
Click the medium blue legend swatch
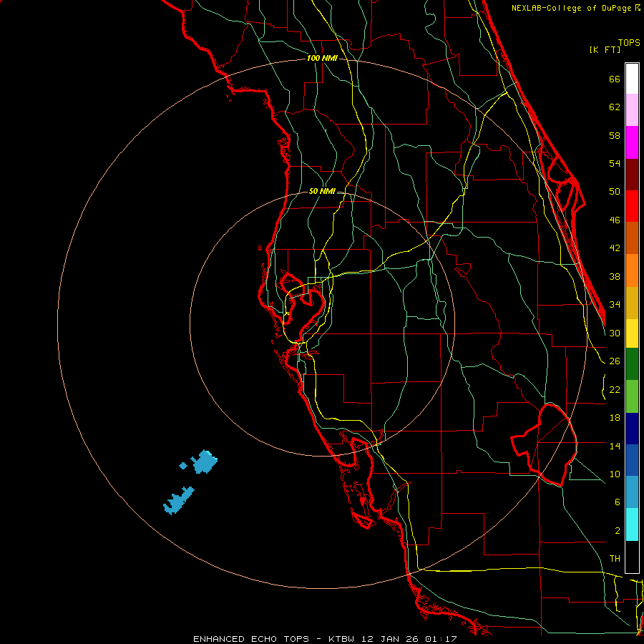tap(632, 460)
